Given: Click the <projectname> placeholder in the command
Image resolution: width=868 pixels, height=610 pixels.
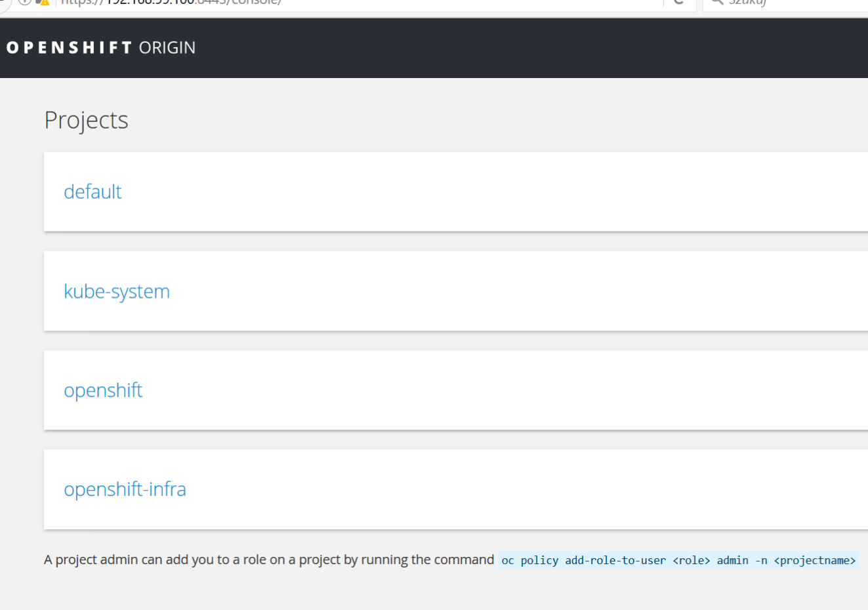Looking at the screenshot, I should [x=814, y=561].
